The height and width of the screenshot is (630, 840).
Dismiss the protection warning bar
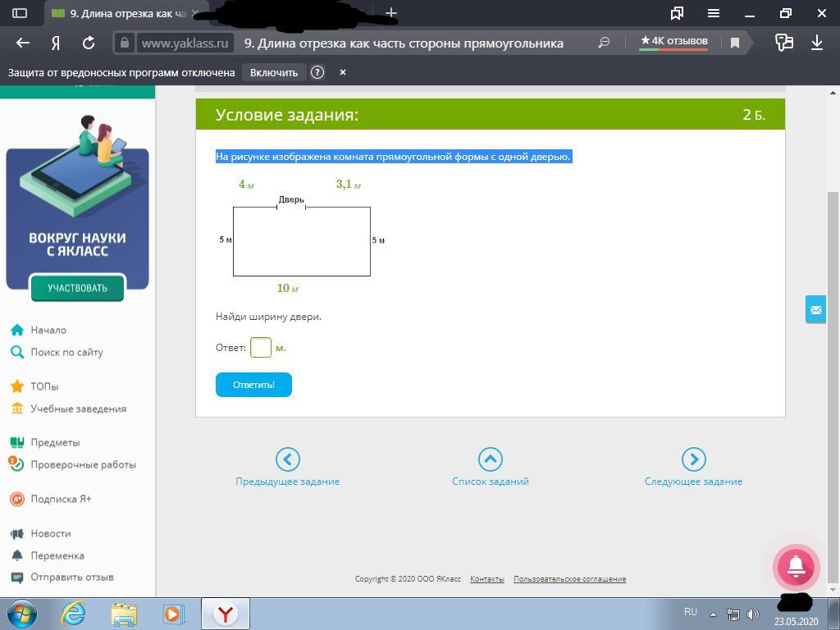coord(343,72)
